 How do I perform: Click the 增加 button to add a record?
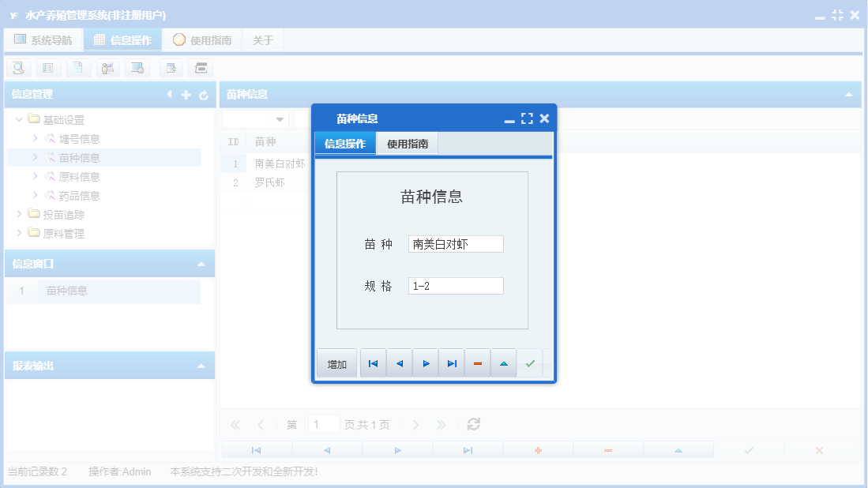point(336,362)
